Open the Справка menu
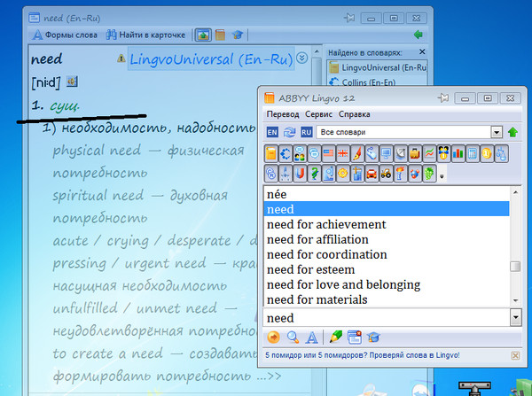 (354, 114)
